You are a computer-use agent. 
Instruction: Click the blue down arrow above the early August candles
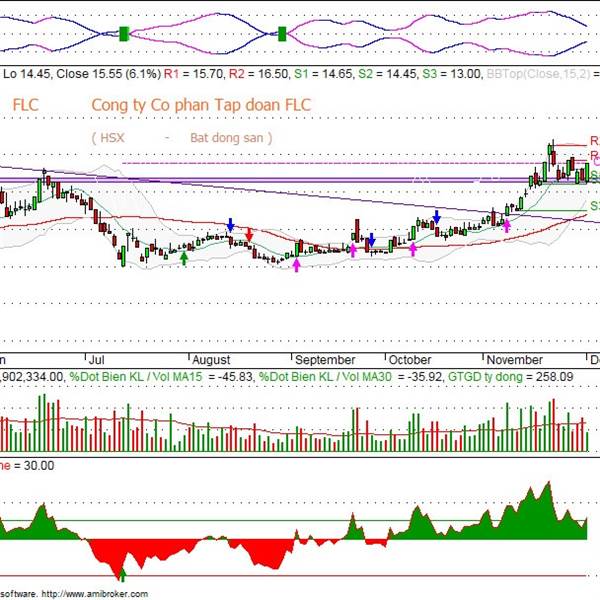point(230,225)
